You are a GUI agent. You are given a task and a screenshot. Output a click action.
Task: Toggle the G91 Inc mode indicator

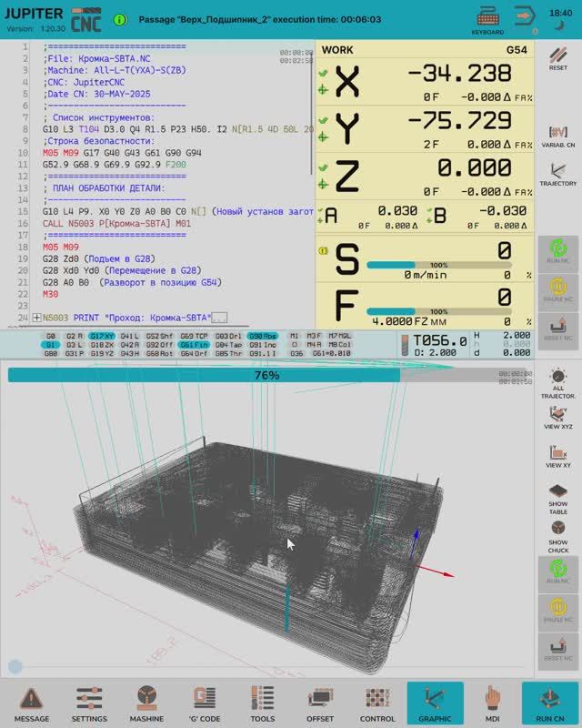[262, 345]
